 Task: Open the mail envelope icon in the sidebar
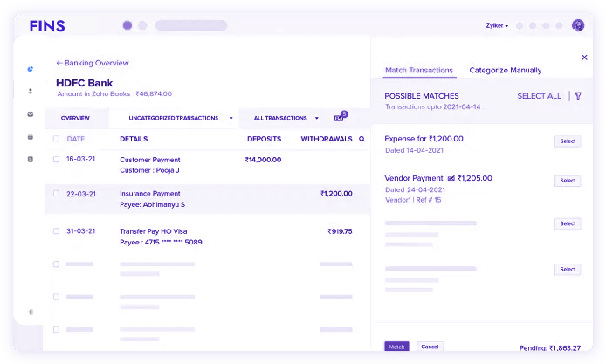30,113
